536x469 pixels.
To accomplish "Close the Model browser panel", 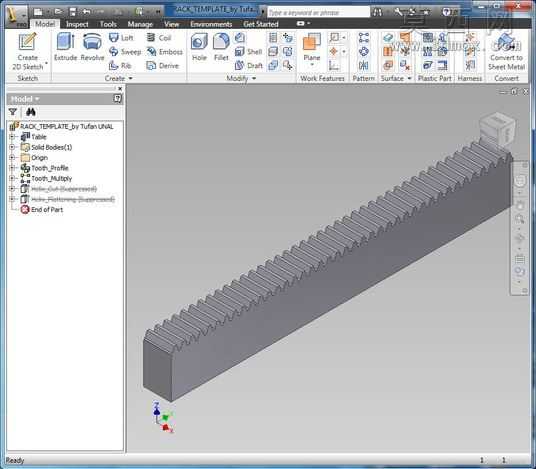I will [120, 89].
